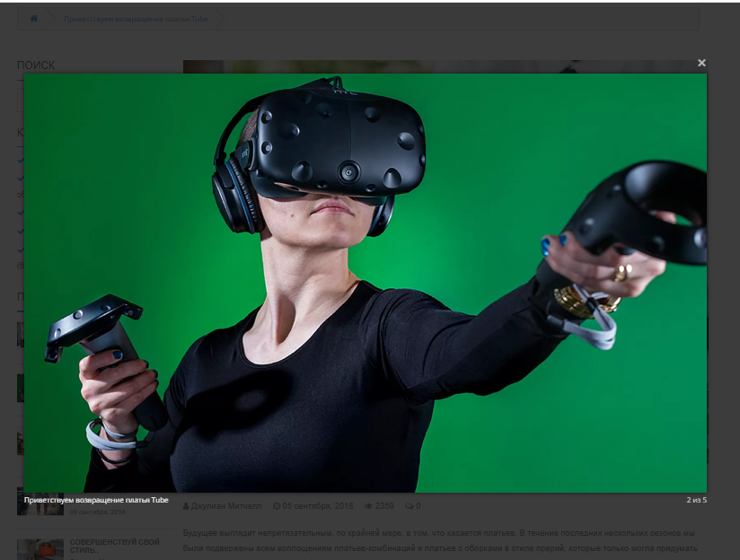Screen dimensions: 740x560
Task: Click the sidebar post date '08 сентября, 2018'
Action: click(x=98, y=512)
